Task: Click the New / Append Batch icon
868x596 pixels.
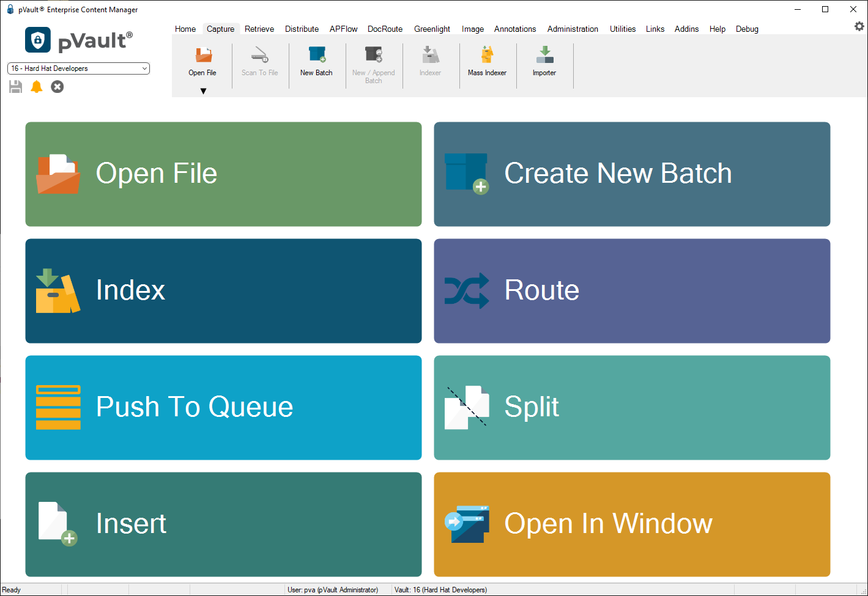Action: pyautogui.click(x=374, y=55)
